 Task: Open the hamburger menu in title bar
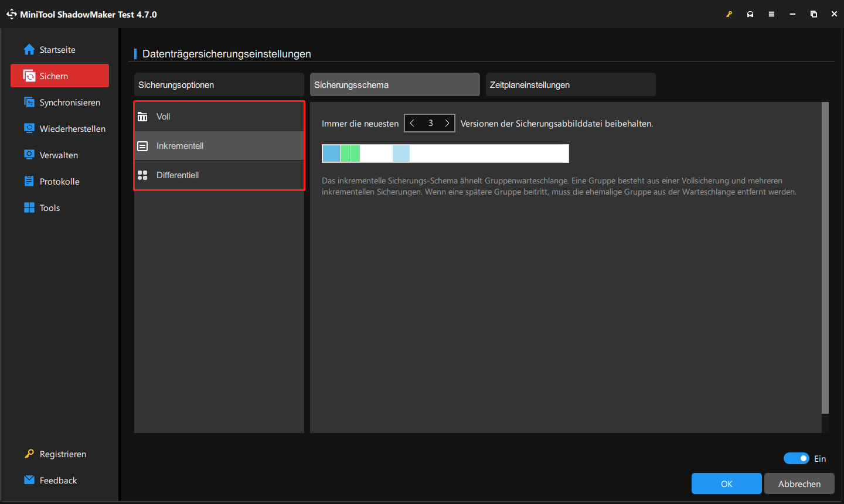[x=771, y=14]
